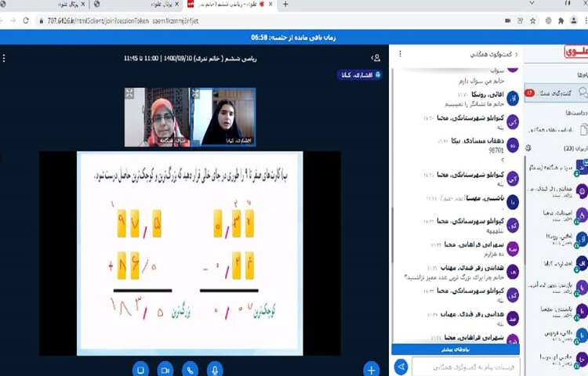
Task: Click the site info lock icon
Action: (x=42, y=21)
